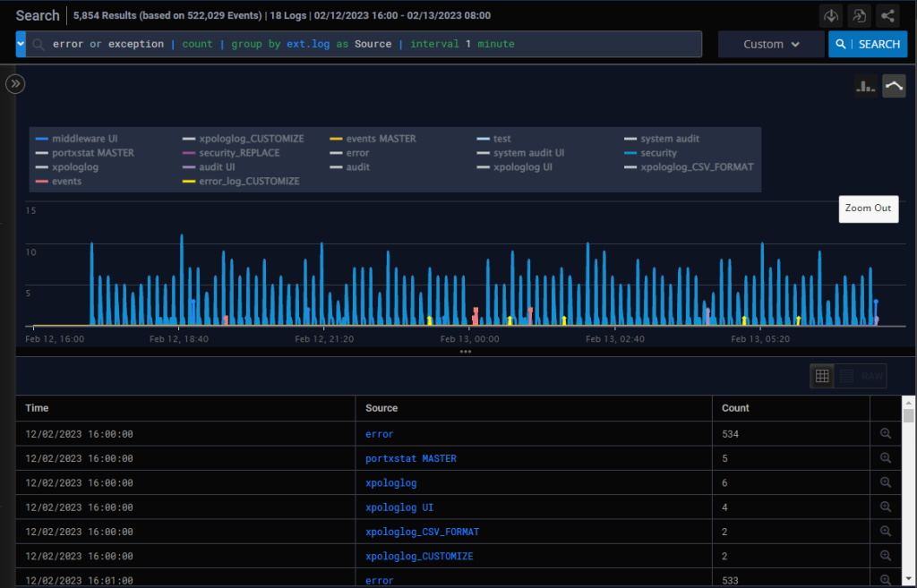The image size is (917, 588).
Task: Toggle system audit UI legend entry
Action: coord(521,152)
